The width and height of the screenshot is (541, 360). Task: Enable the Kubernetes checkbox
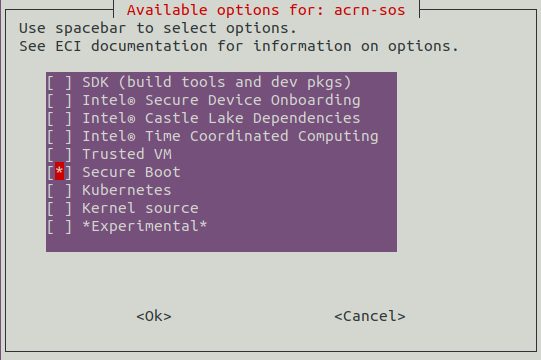pos(59,190)
